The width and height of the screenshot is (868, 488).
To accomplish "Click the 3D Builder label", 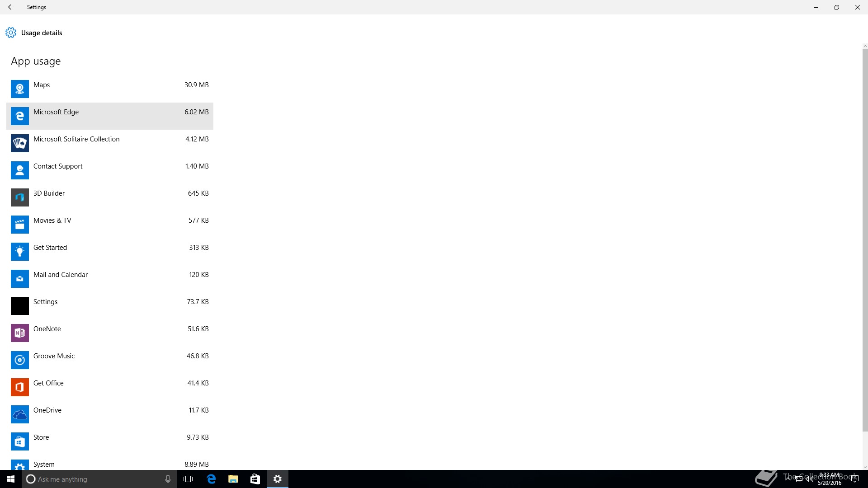I will pos(49,193).
